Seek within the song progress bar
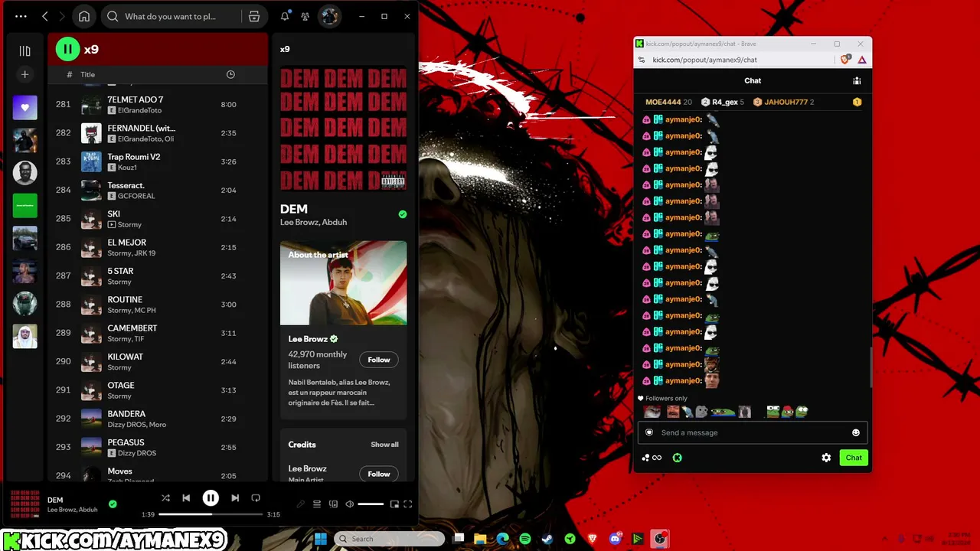This screenshot has height=551, width=980. coord(211,514)
